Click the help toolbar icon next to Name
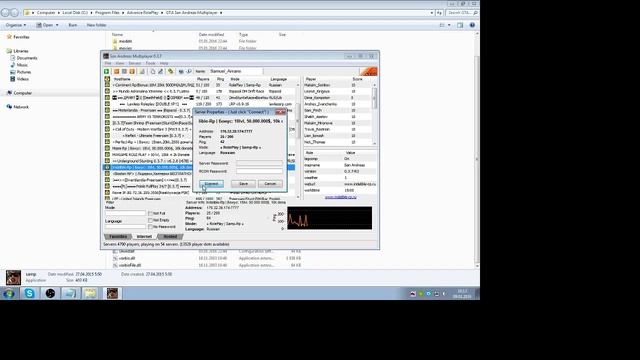Image resolution: width=640 pixels, height=360 pixels. [x=189, y=71]
